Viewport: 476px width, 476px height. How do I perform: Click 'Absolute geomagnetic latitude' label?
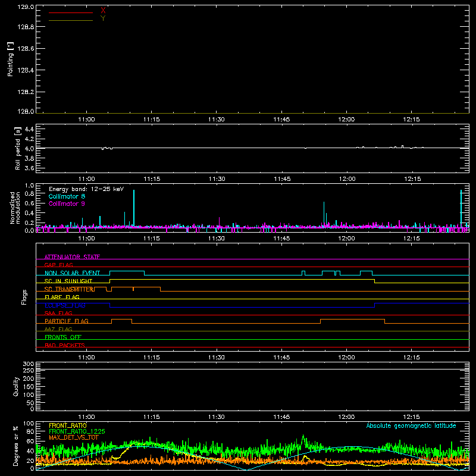[x=411, y=425]
